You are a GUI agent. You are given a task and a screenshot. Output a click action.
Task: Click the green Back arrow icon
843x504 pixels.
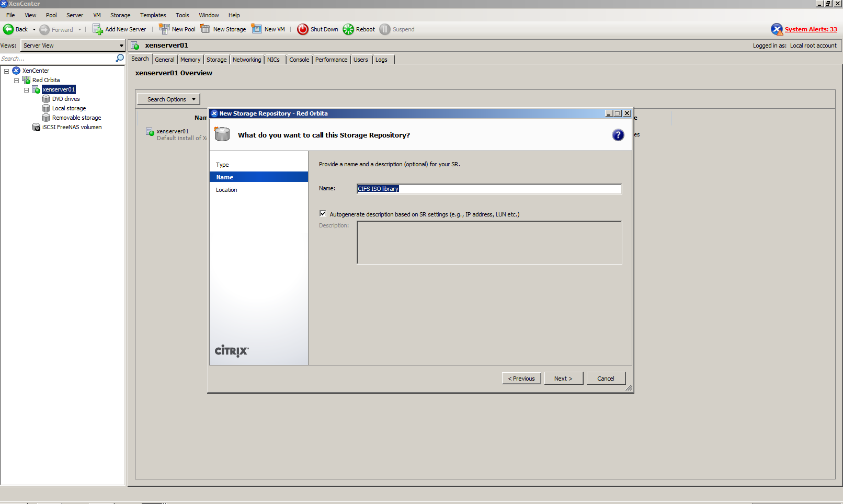(8, 29)
